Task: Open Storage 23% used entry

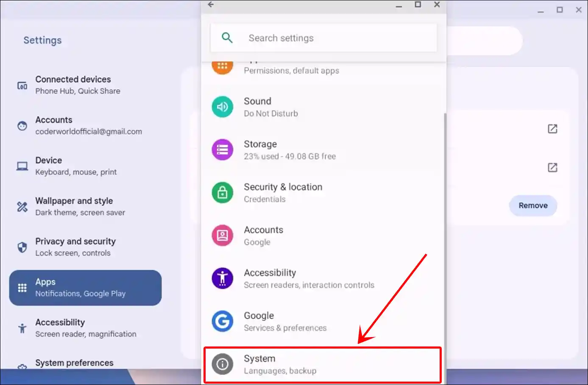Action: (323, 150)
